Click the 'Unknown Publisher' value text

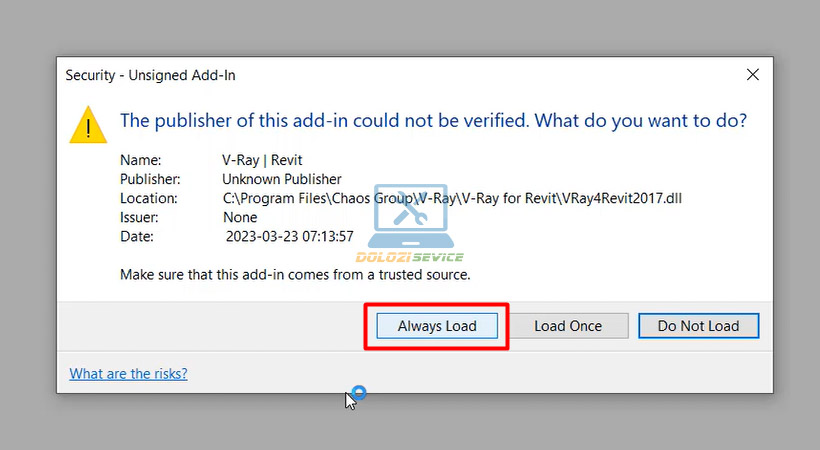281,179
